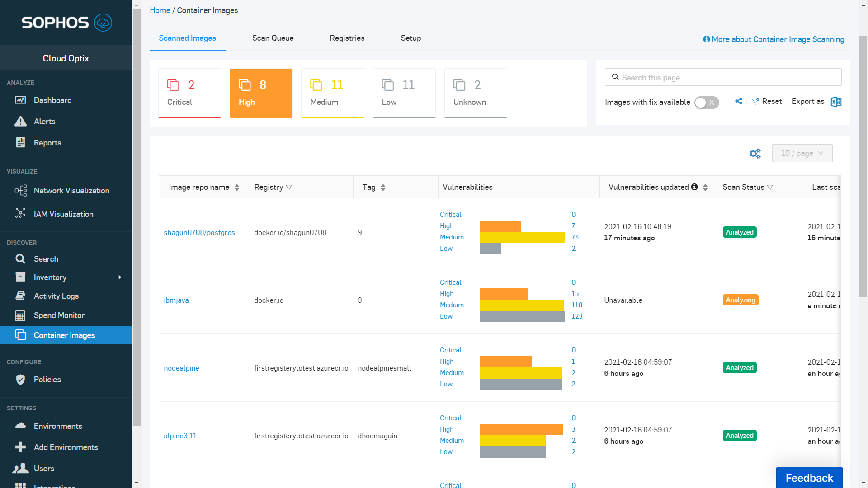Image resolution: width=868 pixels, height=488 pixels.
Task: Click info icon beside Vulnerabilities updated
Action: (694, 187)
